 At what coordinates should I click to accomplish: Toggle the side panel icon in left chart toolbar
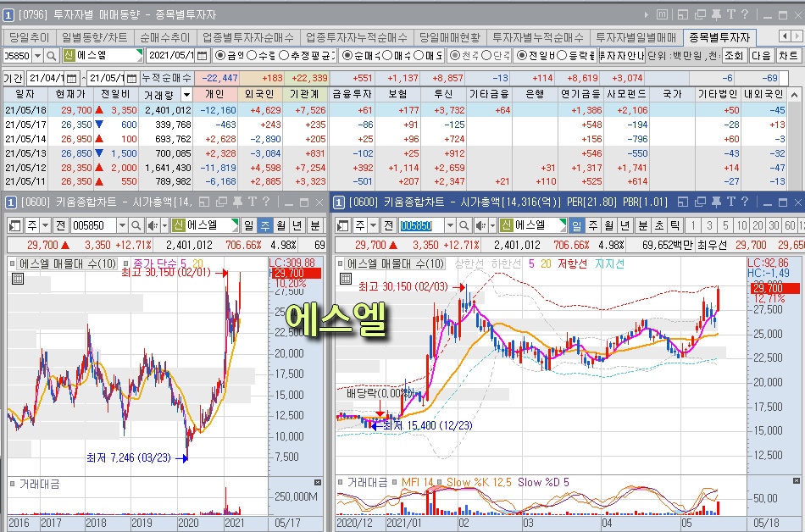(15, 225)
